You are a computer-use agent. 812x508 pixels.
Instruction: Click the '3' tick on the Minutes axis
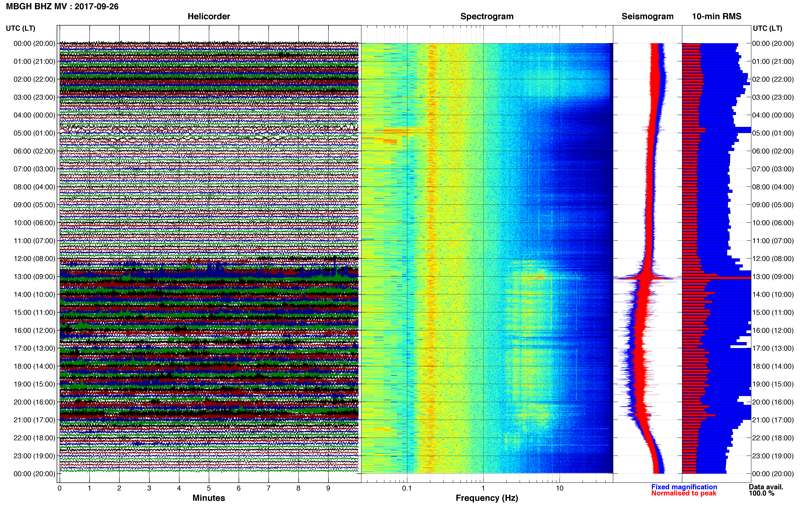pyautogui.click(x=149, y=488)
